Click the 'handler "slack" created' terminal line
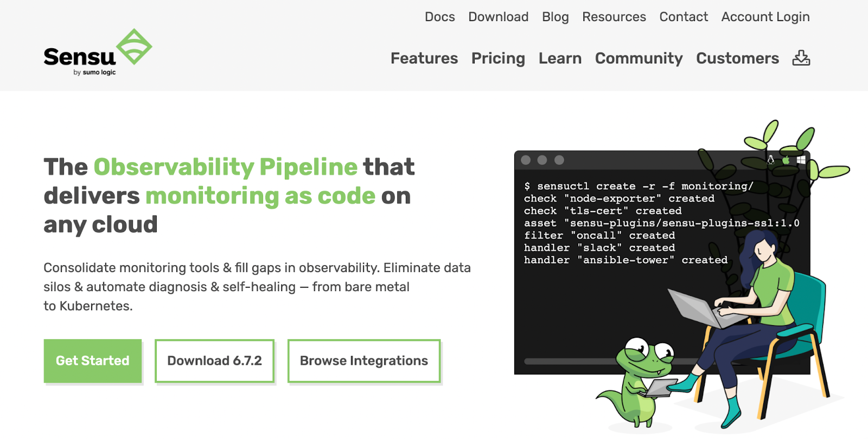The height and width of the screenshot is (439, 868). coord(599,248)
